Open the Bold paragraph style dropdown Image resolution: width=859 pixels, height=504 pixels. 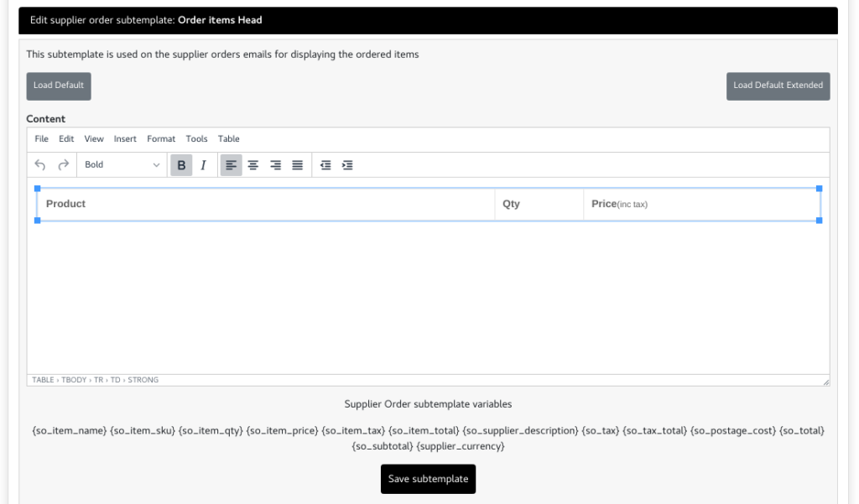click(x=122, y=164)
